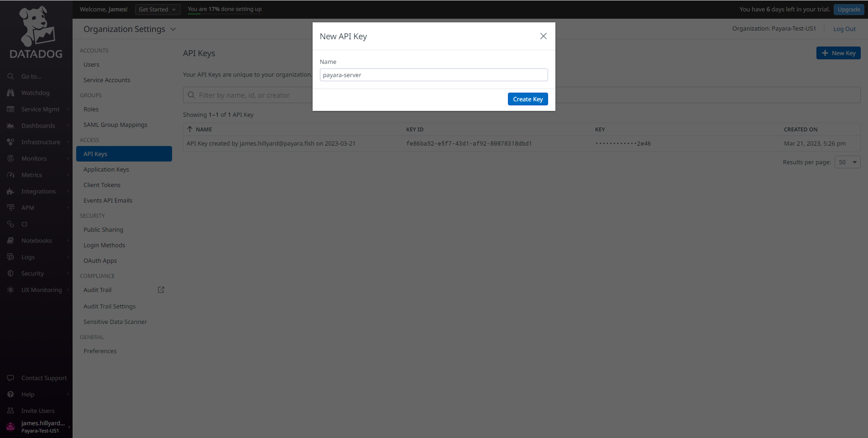Change the Results per page dropdown
This screenshot has height=438, width=868.
pos(847,162)
